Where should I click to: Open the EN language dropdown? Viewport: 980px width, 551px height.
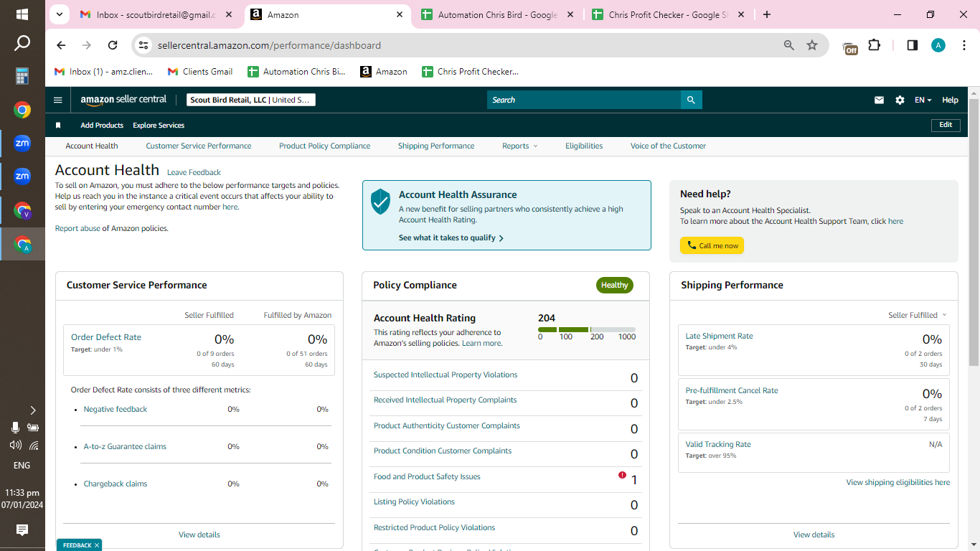[923, 100]
